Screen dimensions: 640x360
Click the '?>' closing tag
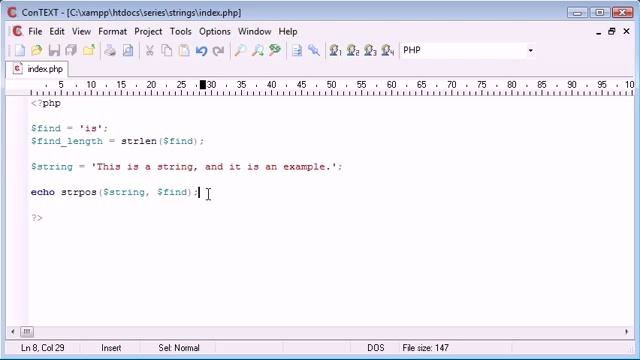(37, 218)
